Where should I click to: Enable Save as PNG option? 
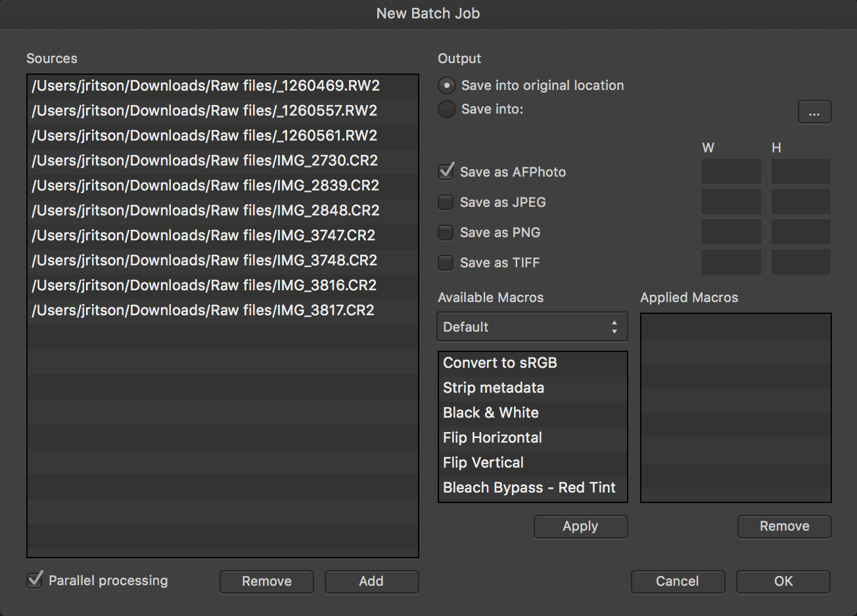(446, 232)
